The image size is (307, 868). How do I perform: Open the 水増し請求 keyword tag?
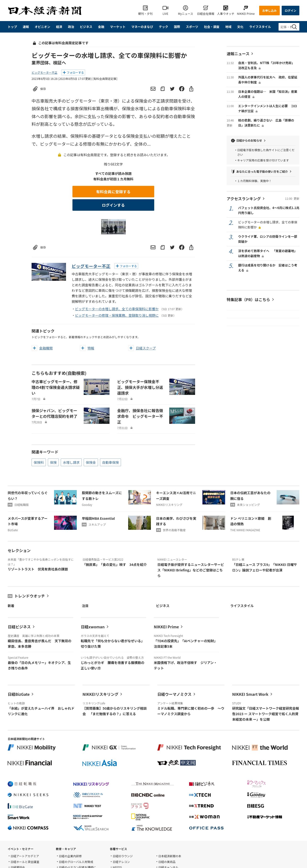[71, 462]
